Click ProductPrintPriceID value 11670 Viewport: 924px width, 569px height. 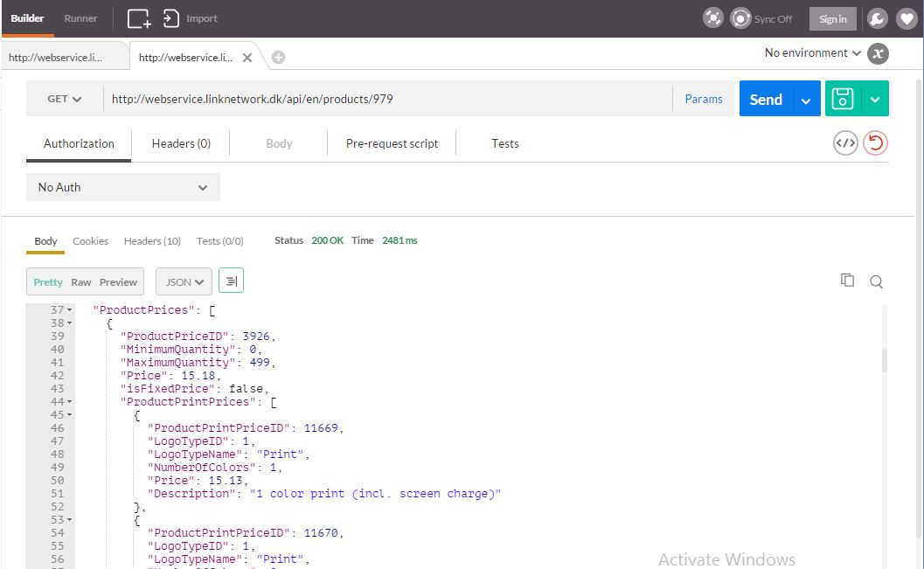point(321,532)
